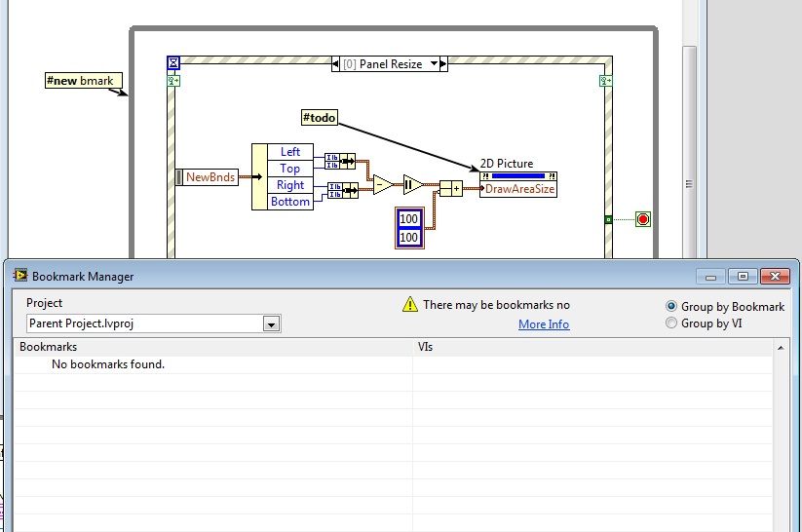Click the red stop loop terminal
802x532 pixels.
point(643,219)
